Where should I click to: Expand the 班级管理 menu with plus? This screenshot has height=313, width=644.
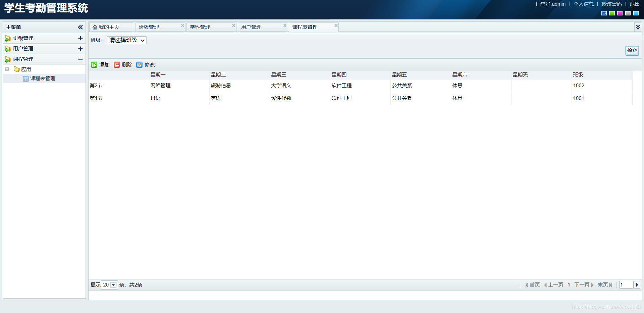(80, 38)
